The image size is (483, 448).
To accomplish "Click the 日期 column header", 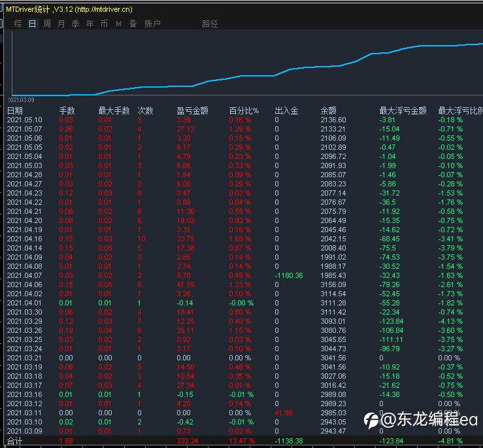I will coord(15,111).
